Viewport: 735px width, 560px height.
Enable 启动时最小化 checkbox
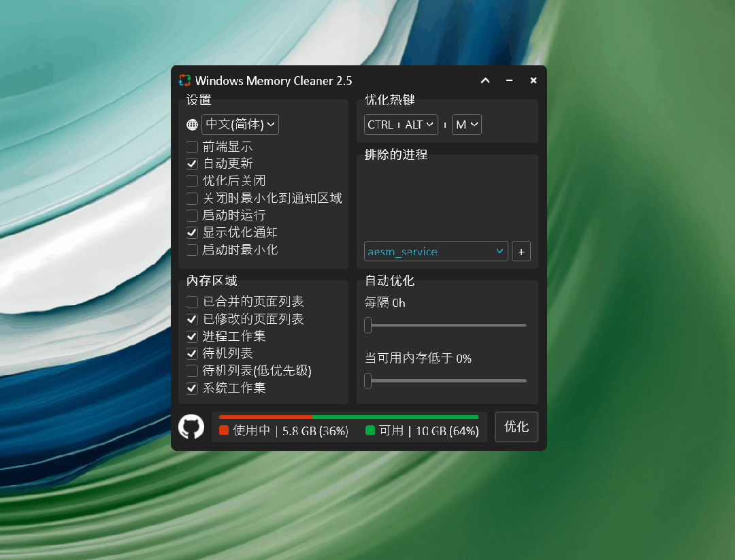click(x=192, y=250)
